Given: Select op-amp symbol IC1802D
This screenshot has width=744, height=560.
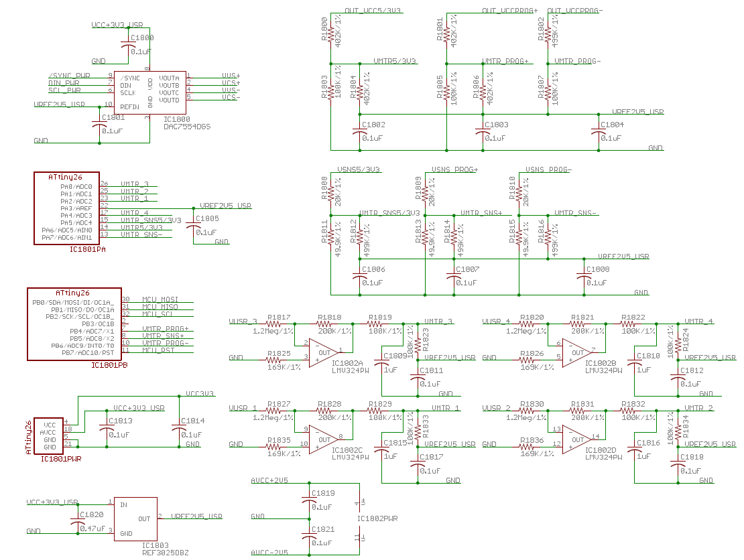Looking at the screenshot, I should 577,439.
